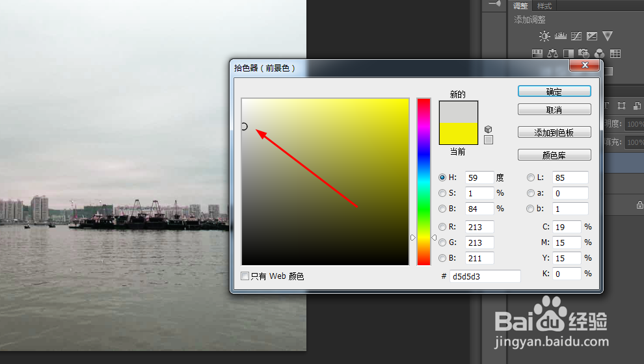Click the lock icon in the layers panel
The height and width of the screenshot is (364, 644).
pos(640,204)
